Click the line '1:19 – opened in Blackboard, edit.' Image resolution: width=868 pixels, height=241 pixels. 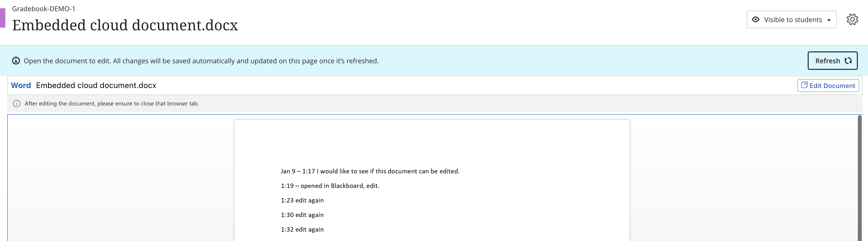point(330,186)
